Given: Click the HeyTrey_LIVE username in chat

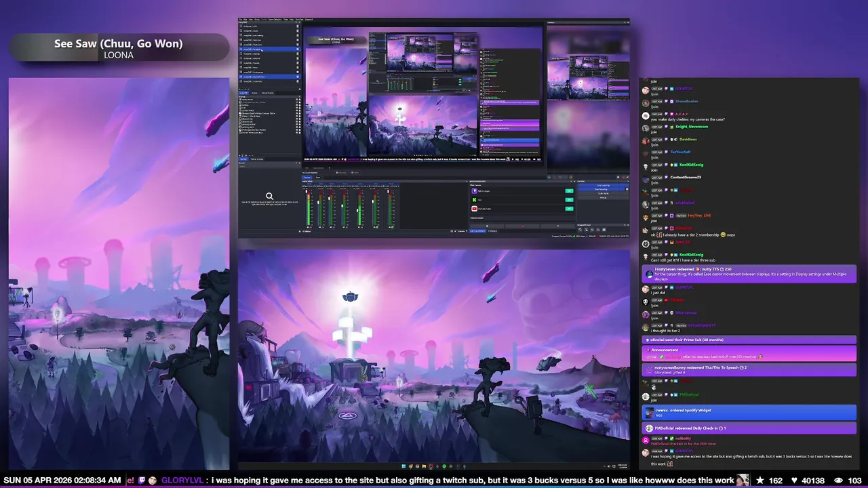Looking at the screenshot, I should 699,216.
